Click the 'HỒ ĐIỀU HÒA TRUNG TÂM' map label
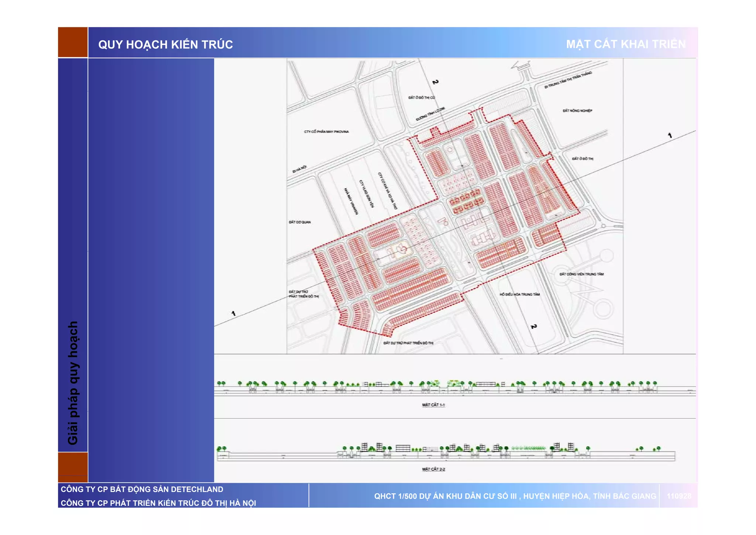Screen dimensions: 756x535 click(520, 294)
